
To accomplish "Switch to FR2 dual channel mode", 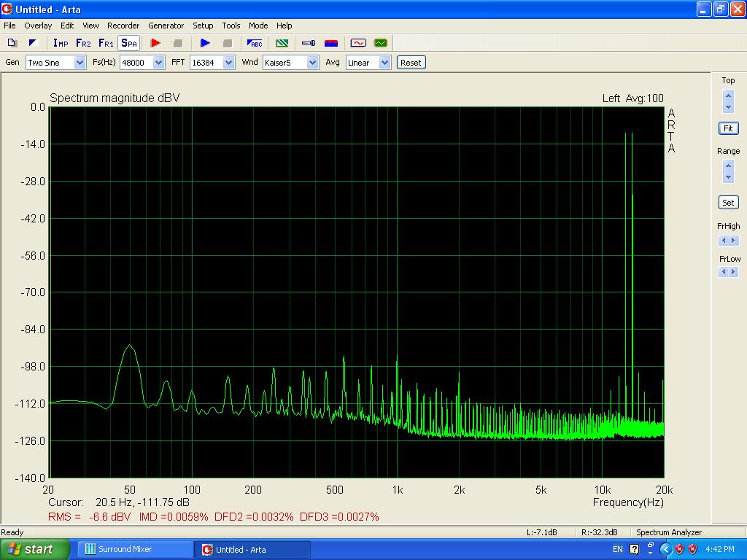I will (x=83, y=43).
